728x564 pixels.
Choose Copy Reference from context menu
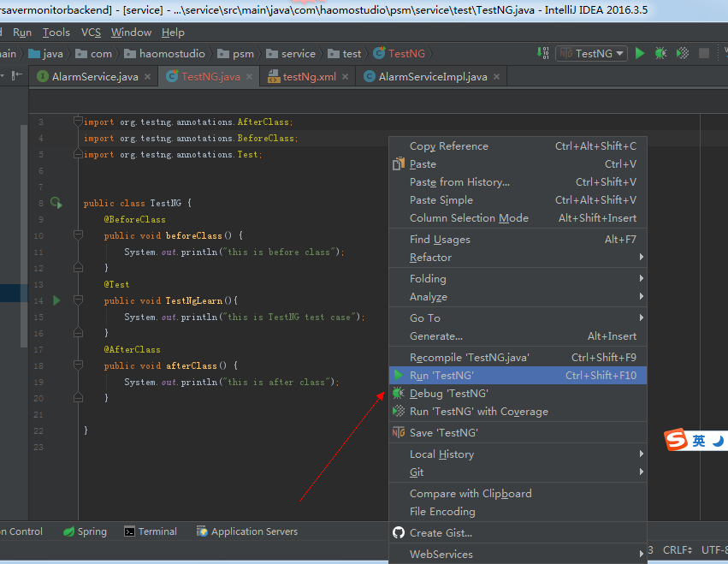click(518, 145)
